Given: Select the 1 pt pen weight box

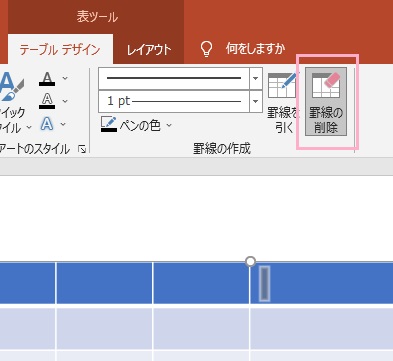Looking at the screenshot, I should [x=174, y=101].
